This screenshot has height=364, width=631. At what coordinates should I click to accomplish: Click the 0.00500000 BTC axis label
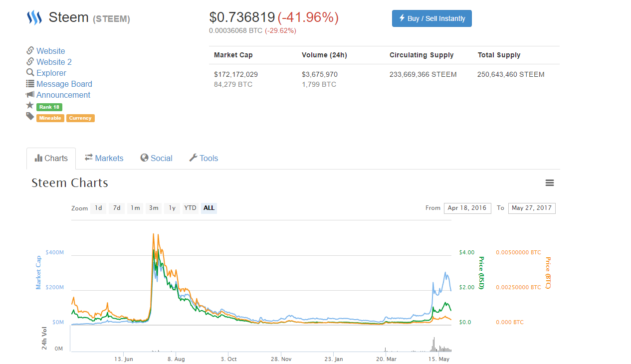tap(518, 252)
